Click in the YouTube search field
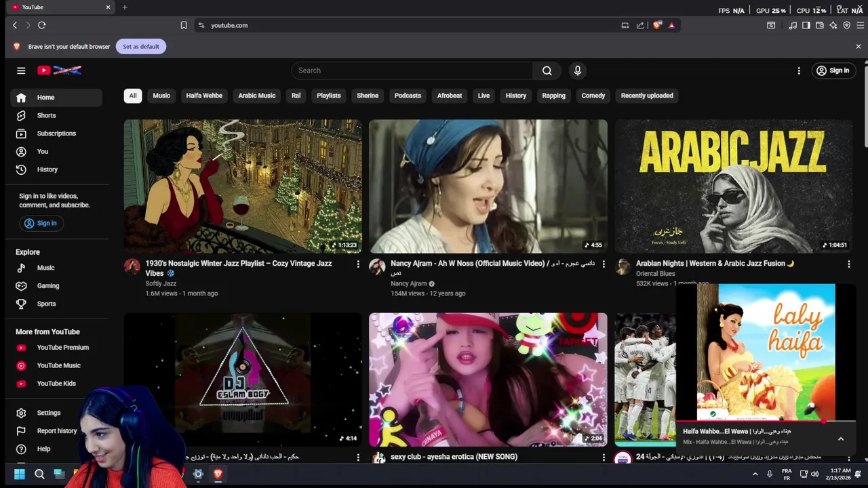The width and height of the screenshot is (868, 488). [412, 70]
